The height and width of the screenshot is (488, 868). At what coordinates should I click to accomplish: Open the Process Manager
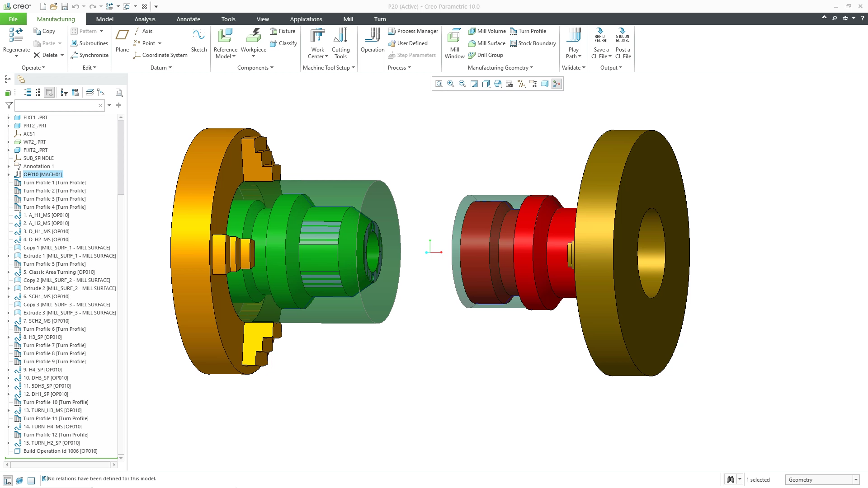pos(413,31)
